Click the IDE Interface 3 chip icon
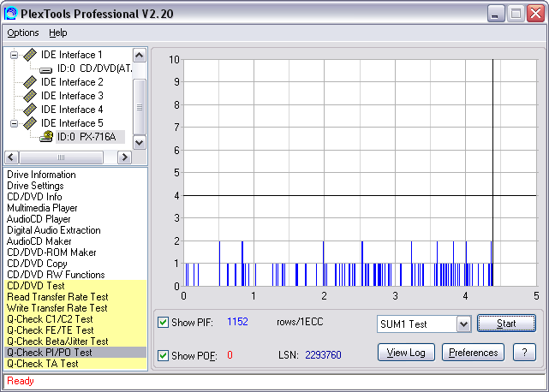 [x=30, y=96]
